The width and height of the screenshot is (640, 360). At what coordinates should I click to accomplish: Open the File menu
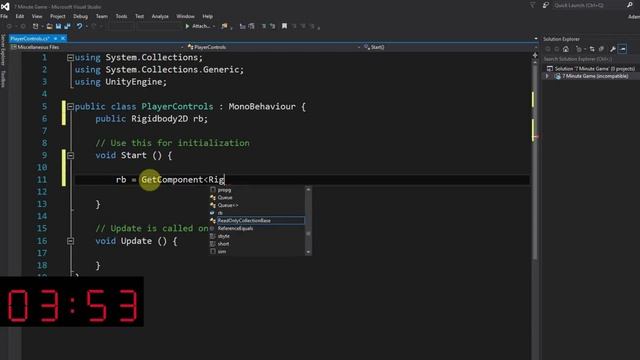click(4, 16)
